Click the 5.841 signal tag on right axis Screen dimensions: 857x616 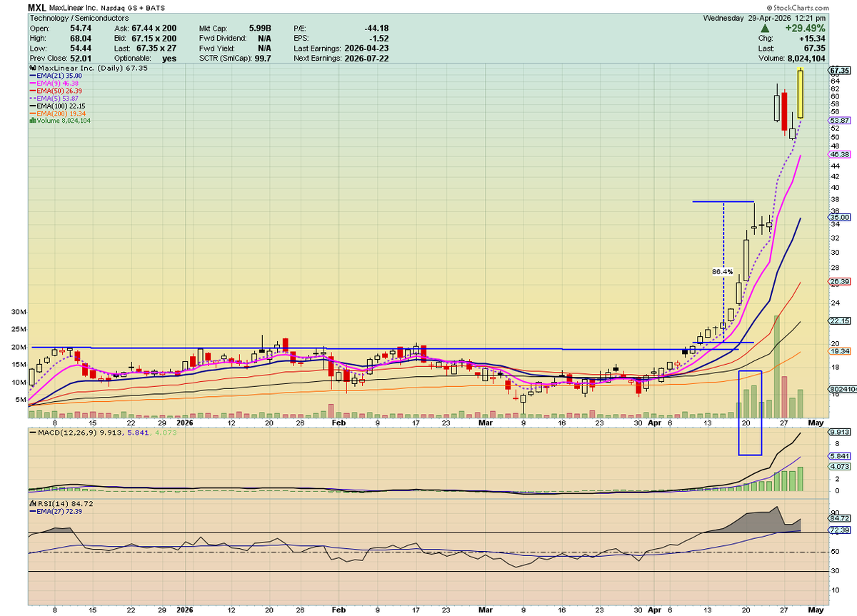[x=840, y=455]
